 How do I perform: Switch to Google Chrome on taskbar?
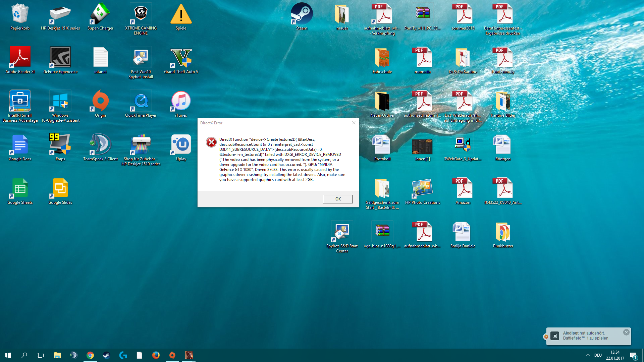pyautogui.click(x=90, y=355)
